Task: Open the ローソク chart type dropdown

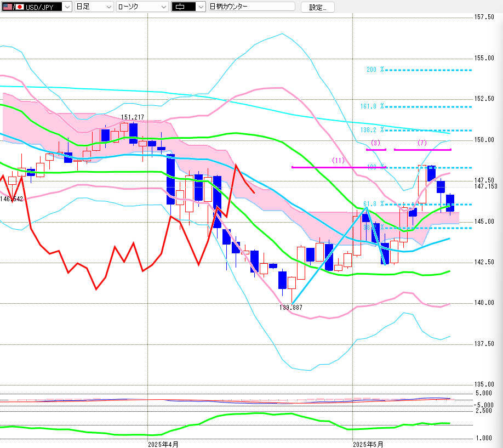Action: click(142, 7)
